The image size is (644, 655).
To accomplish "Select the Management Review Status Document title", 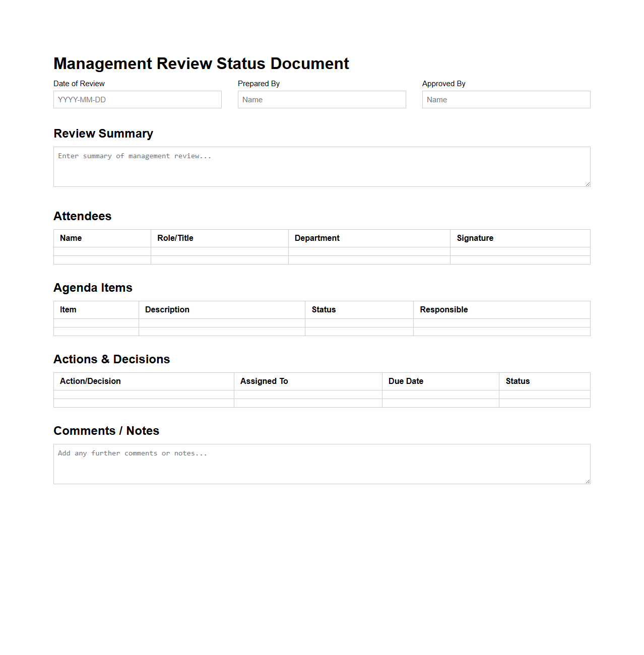I will click(x=201, y=63).
